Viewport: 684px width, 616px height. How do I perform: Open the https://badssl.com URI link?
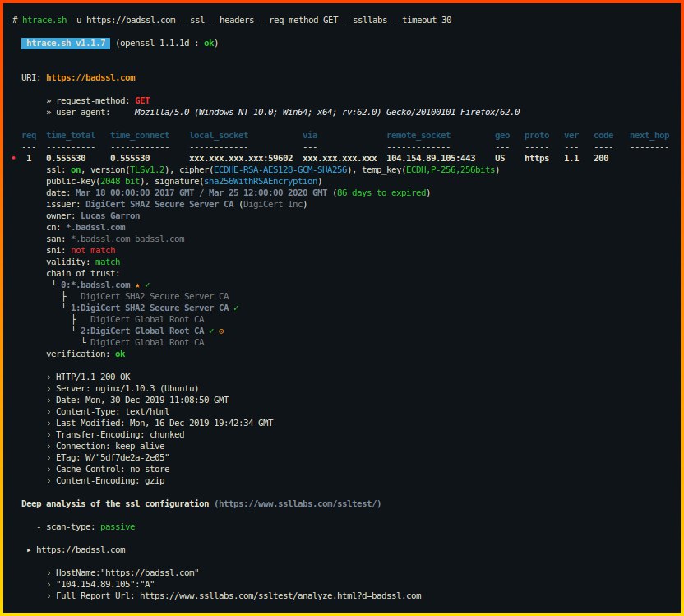pyautogui.click(x=90, y=77)
